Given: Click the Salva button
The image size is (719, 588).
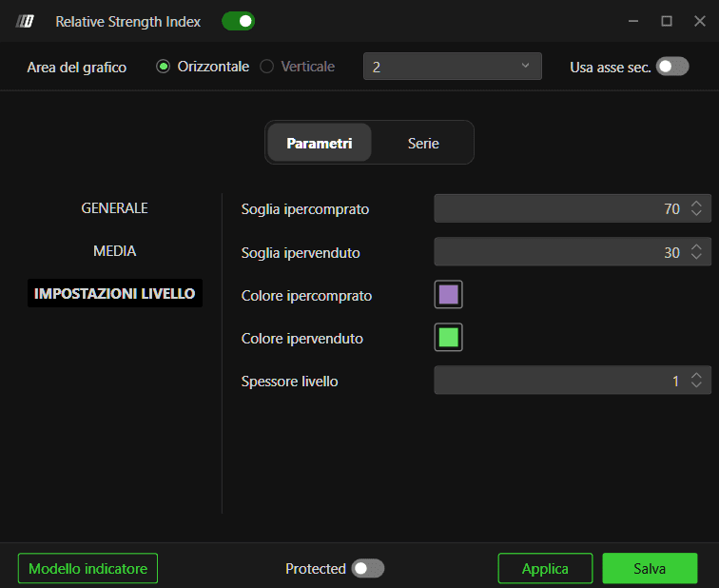Looking at the screenshot, I should pos(650,568).
